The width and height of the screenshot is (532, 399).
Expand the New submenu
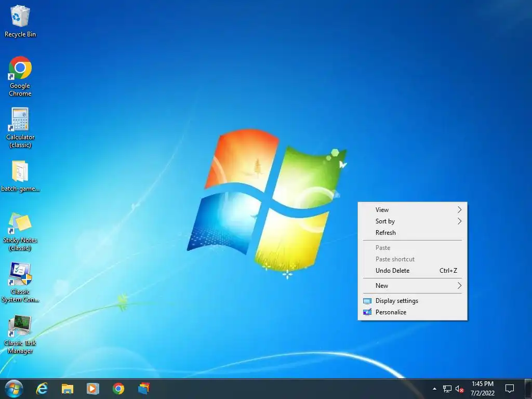413,286
